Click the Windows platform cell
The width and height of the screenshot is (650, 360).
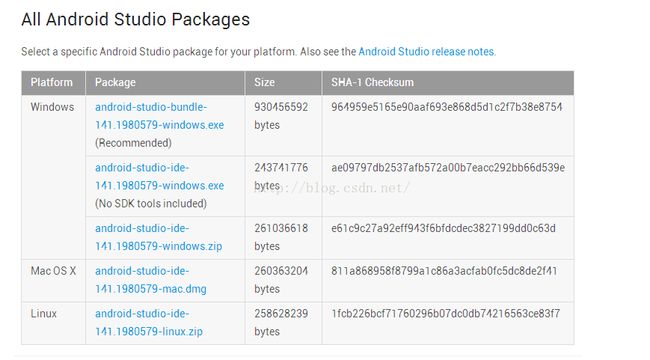tap(52, 107)
